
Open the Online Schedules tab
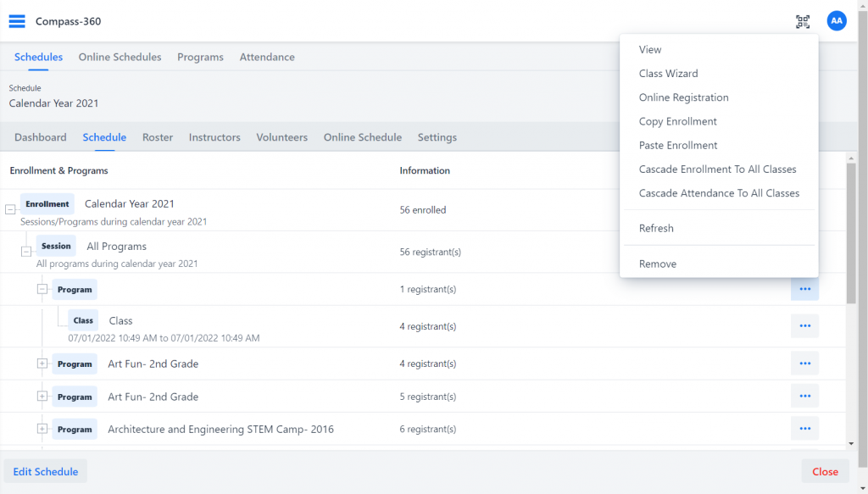pyautogui.click(x=120, y=57)
